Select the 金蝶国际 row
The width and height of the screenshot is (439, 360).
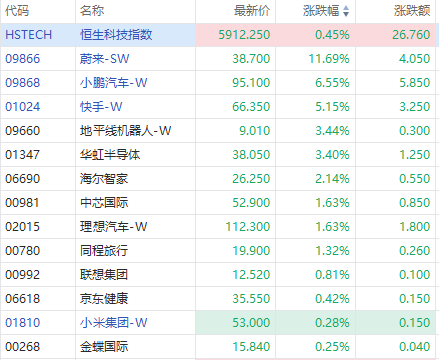pos(218,347)
